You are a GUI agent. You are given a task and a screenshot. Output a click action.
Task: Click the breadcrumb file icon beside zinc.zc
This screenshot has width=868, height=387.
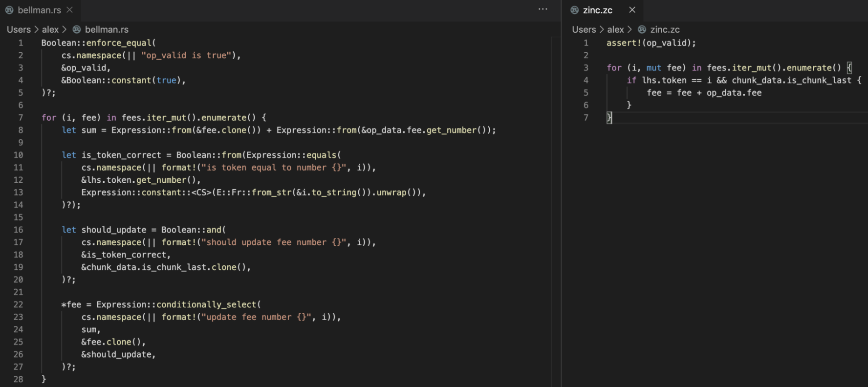click(642, 30)
